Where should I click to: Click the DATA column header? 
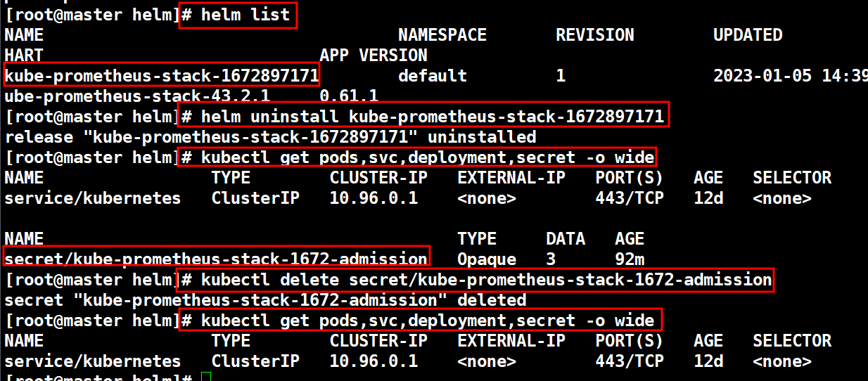565,239
